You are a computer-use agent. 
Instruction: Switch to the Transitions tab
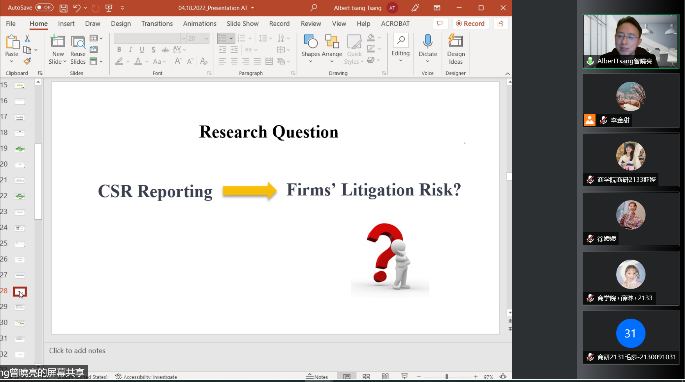[157, 24]
